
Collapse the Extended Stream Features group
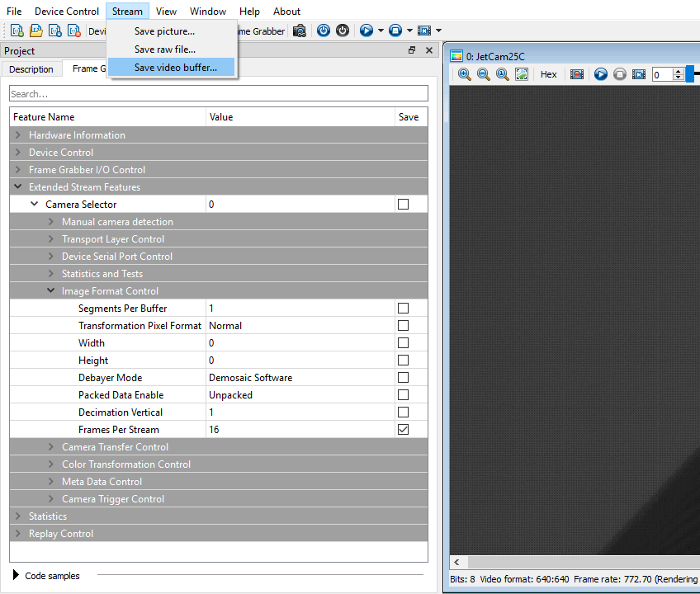[18, 186]
